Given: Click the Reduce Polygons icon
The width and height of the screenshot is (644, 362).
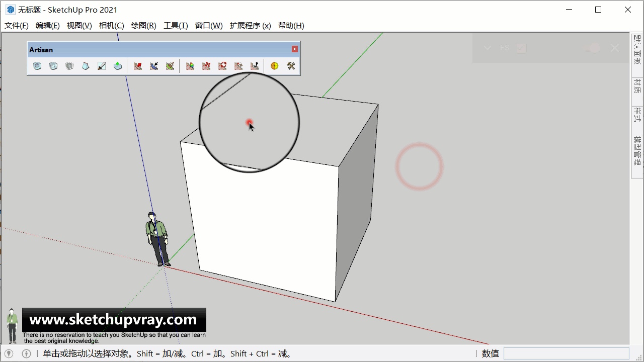Looking at the screenshot, I should point(274,66).
